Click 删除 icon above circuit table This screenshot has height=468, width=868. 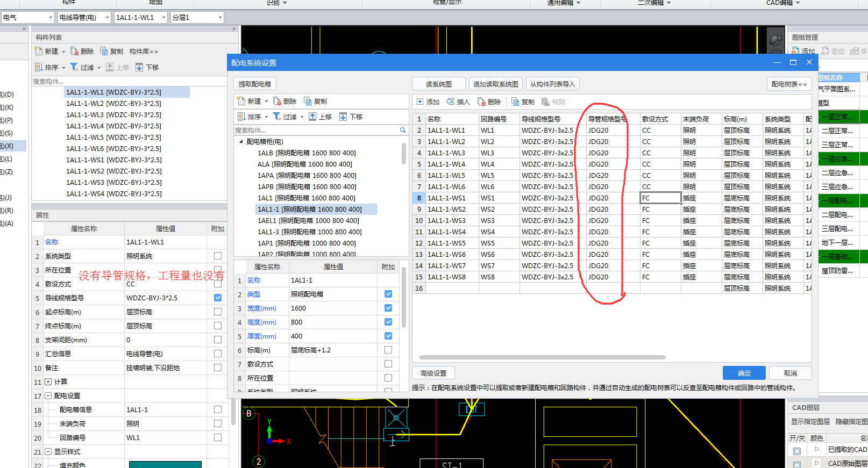click(x=482, y=102)
